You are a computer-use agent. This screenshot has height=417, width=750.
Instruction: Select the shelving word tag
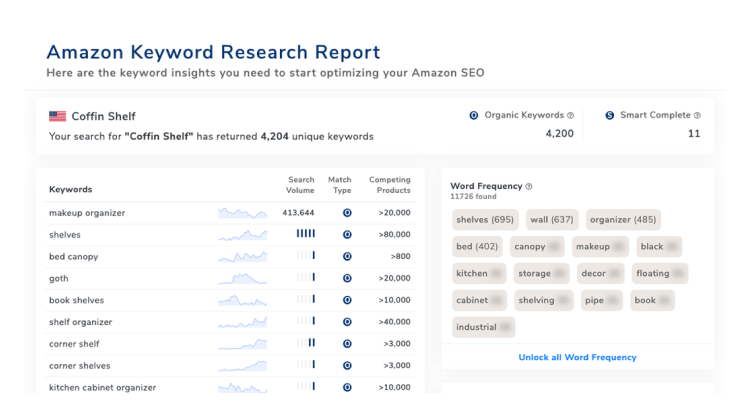[544, 300]
